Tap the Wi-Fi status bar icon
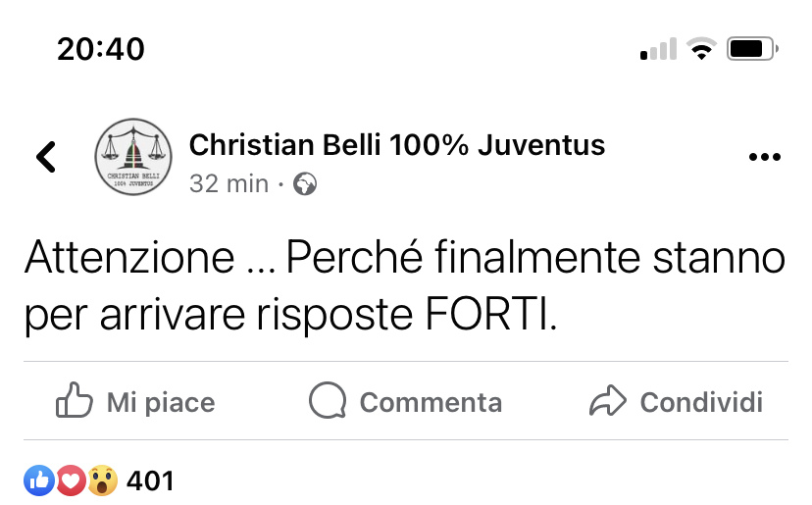Screen dimensions: 812x505 coord(701,49)
